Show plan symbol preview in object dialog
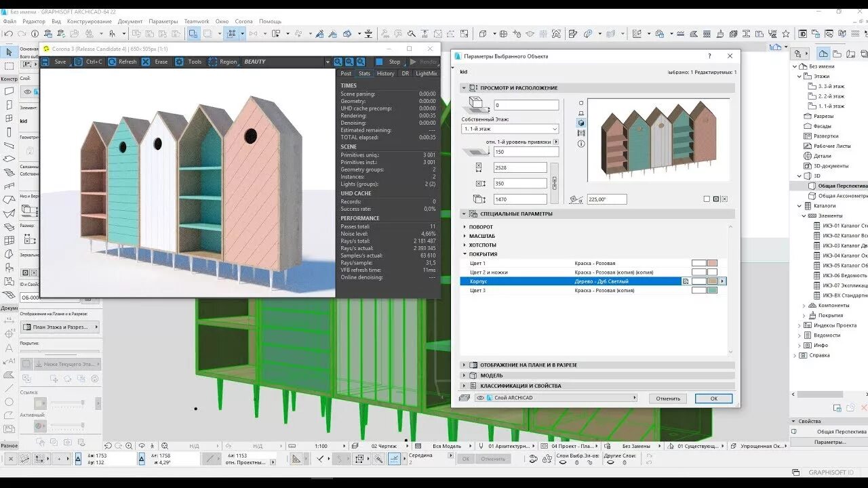Viewport: 868px width, 488px height. (x=581, y=103)
